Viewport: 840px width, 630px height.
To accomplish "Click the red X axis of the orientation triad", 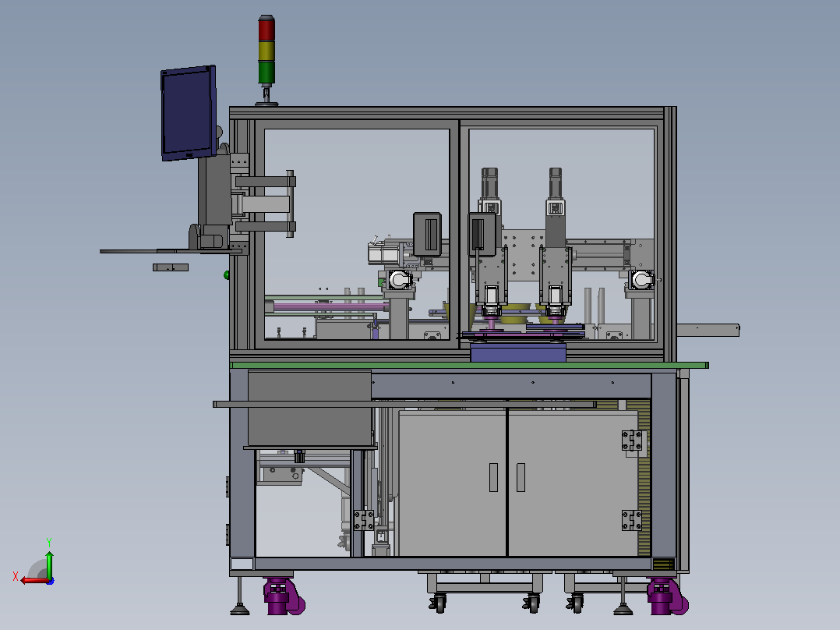I will pos(35,580).
